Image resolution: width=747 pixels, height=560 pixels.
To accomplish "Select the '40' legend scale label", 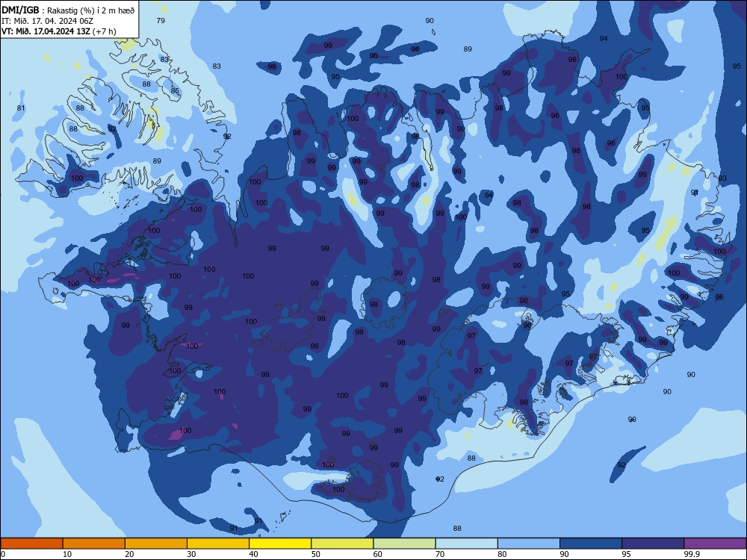I will (x=253, y=554).
